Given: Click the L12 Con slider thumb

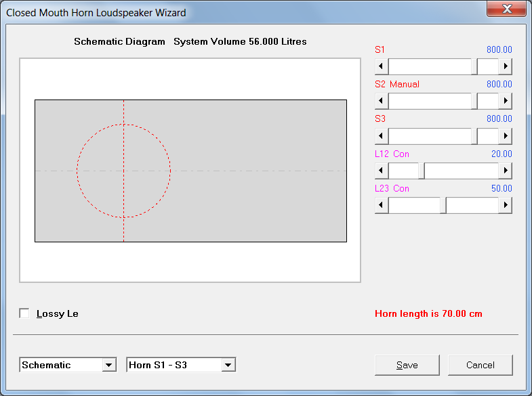Looking at the screenshot, I should tap(422, 171).
